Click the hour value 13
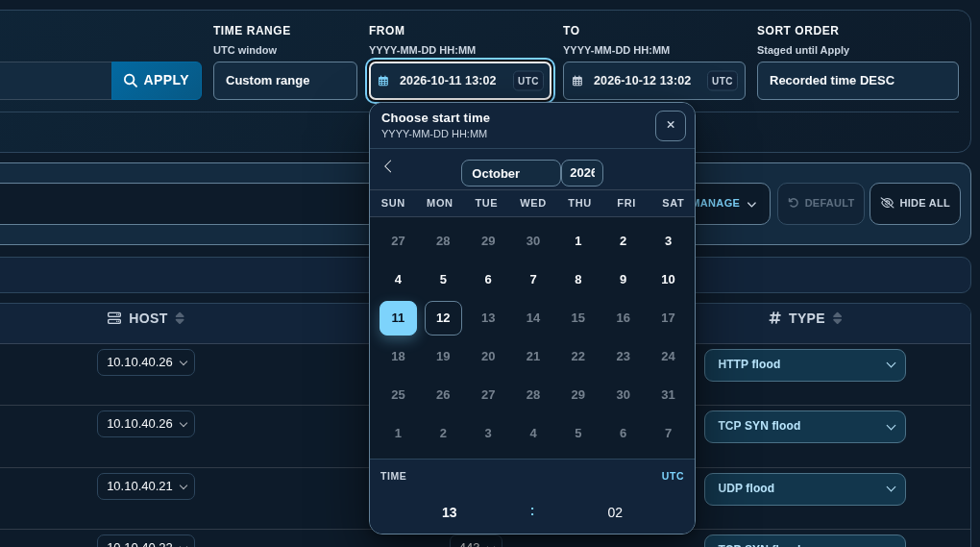Viewport: 980px width, 547px height. [450, 512]
